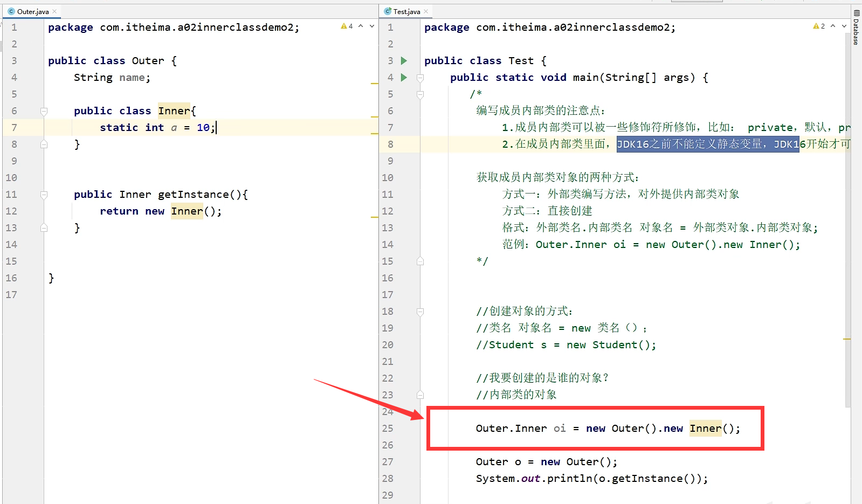
Task: Click comment line '编写成员内部类的注意点'
Action: (541, 111)
